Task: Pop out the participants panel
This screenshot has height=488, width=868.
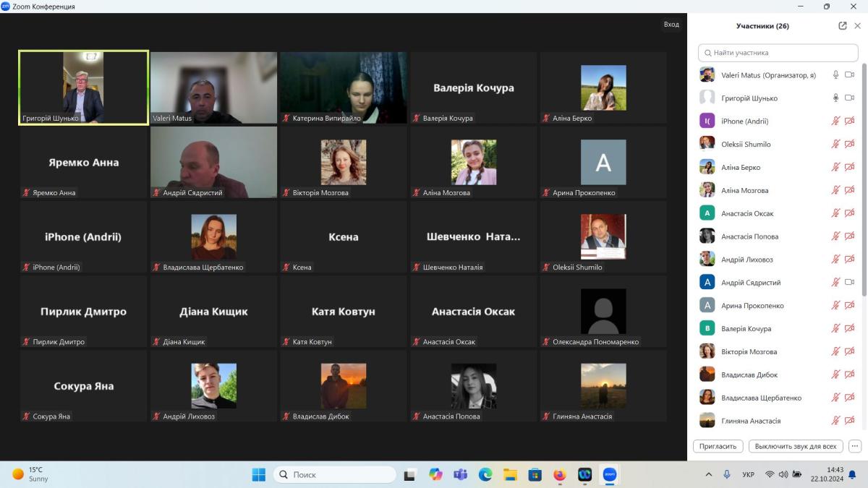Action: pyautogui.click(x=843, y=26)
